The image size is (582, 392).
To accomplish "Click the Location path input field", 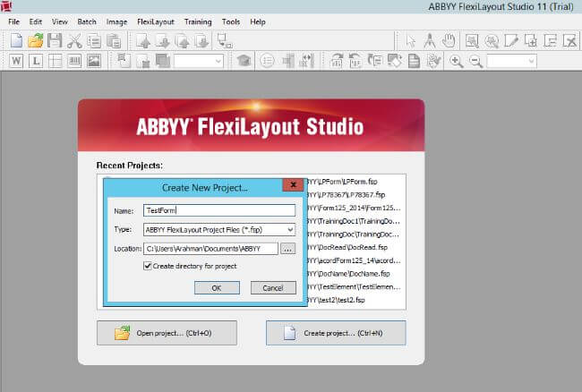I will (210, 249).
